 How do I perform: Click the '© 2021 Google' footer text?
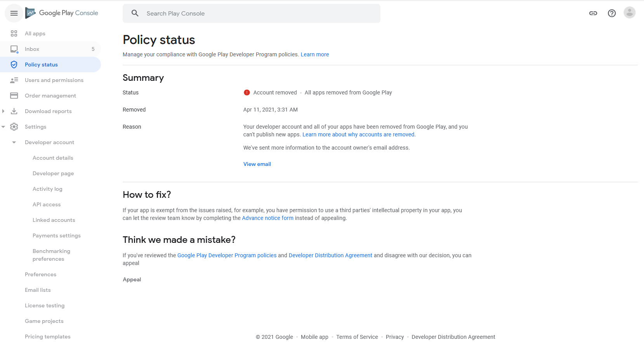click(x=274, y=337)
